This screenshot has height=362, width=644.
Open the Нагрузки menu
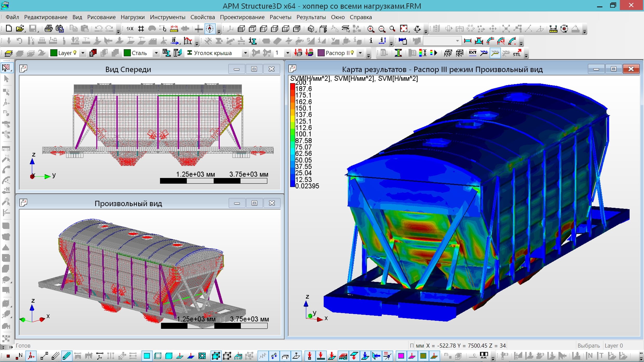pyautogui.click(x=132, y=17)
